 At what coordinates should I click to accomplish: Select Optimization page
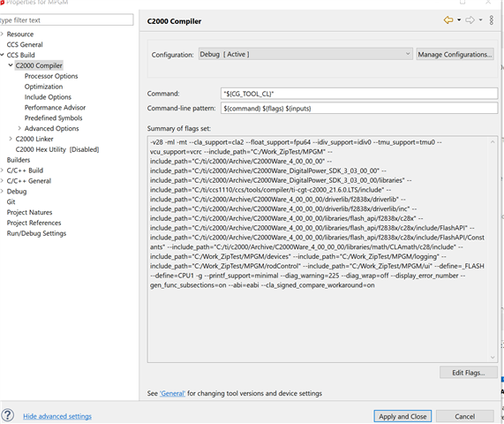(44, 87)
